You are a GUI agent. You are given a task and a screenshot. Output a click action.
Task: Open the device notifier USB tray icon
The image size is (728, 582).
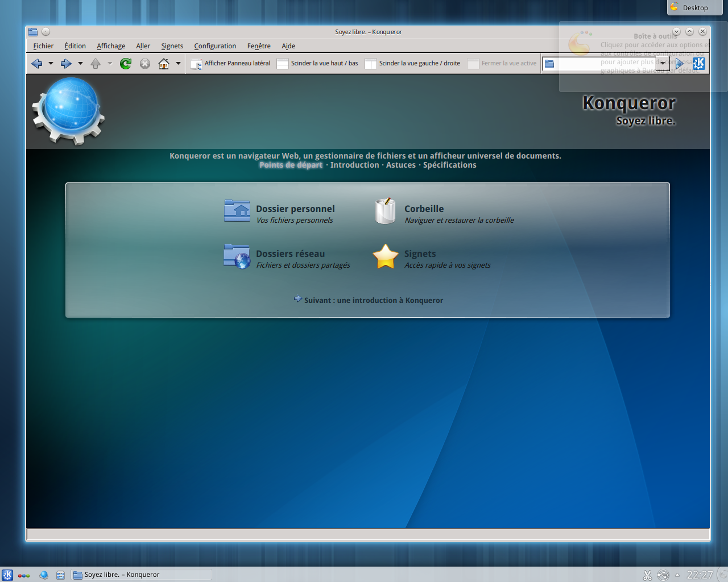point(663,575)
